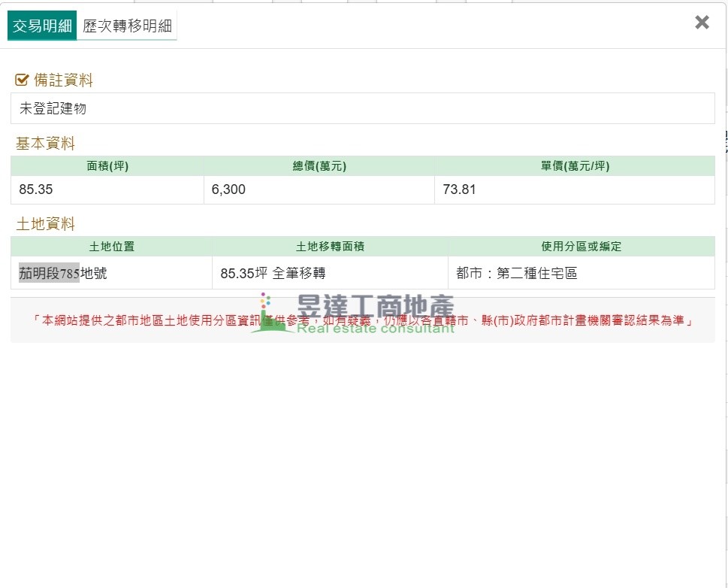Click the 土地移轉面積 column header
The image size is (728, 588).
330,247
